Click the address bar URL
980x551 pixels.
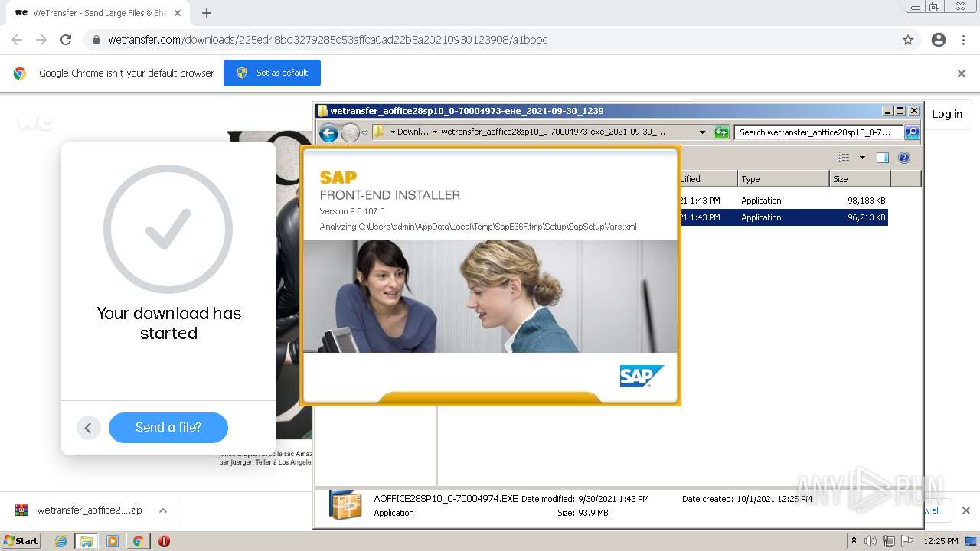(328, 40)
